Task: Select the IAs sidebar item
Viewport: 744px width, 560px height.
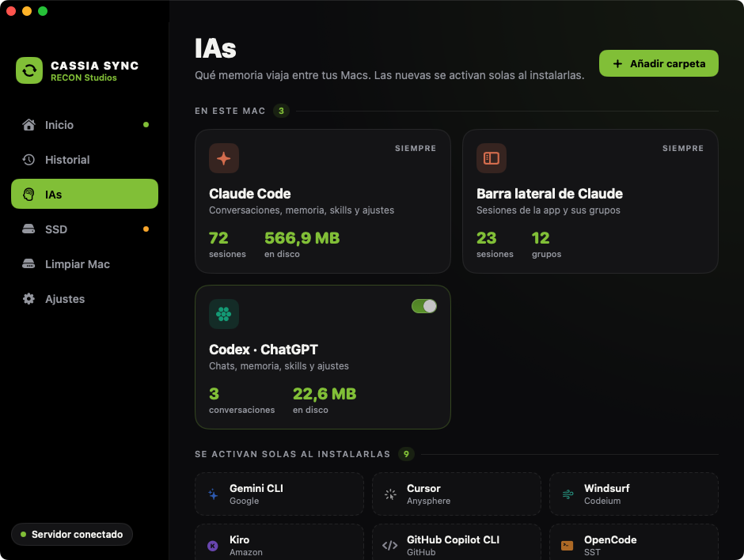Action: [85, 194]
